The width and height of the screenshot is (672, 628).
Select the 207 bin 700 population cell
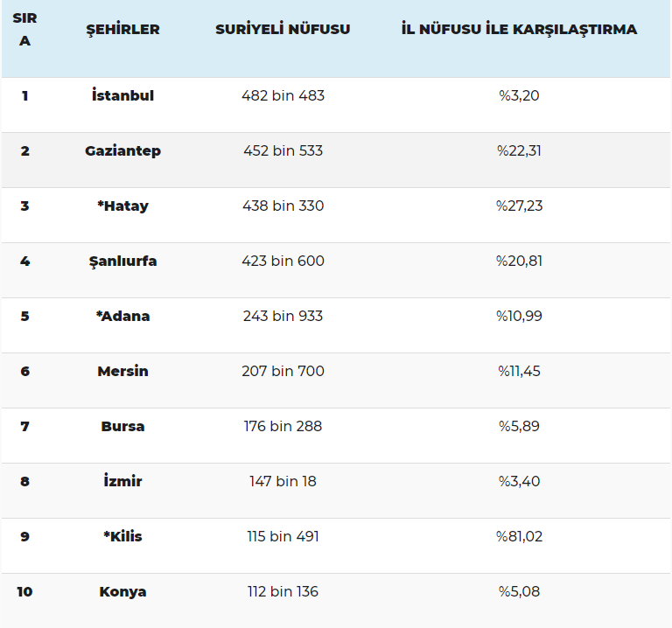click(283, 371)
